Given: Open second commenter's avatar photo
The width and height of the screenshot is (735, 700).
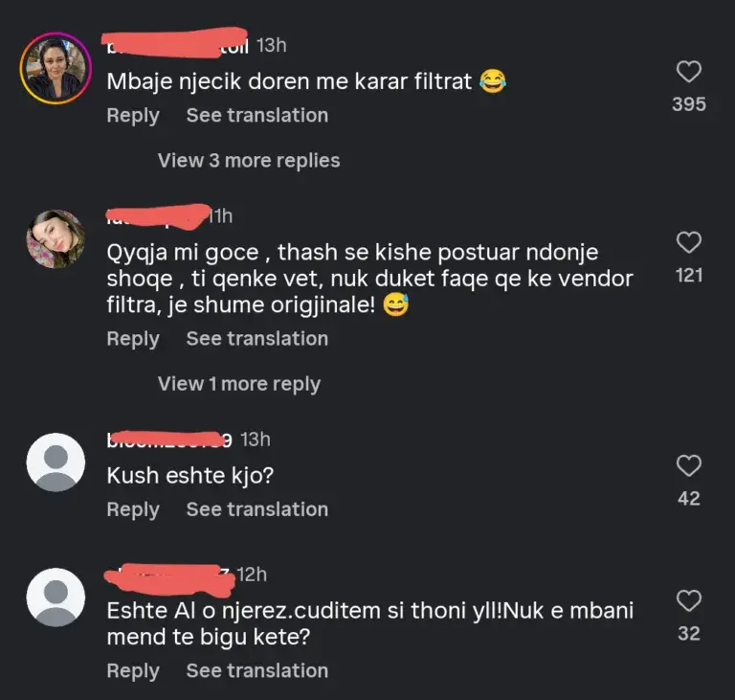Looking at the screenshot, I should pos(56,239).
